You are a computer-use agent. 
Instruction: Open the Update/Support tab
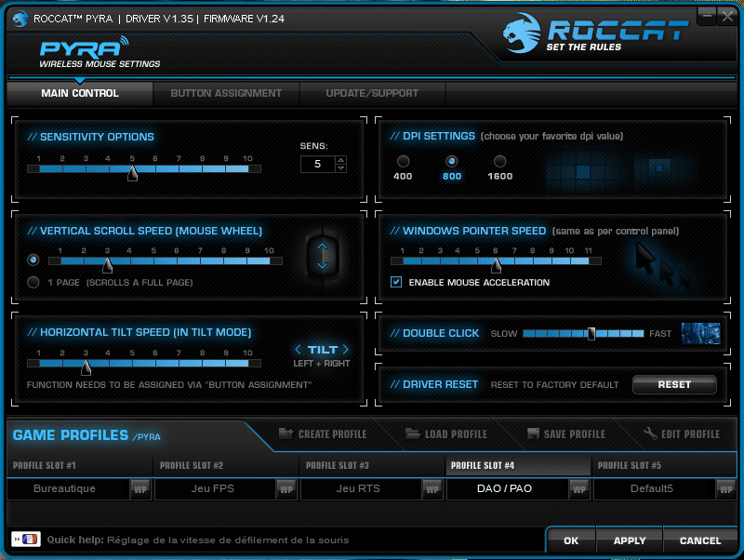372,93
